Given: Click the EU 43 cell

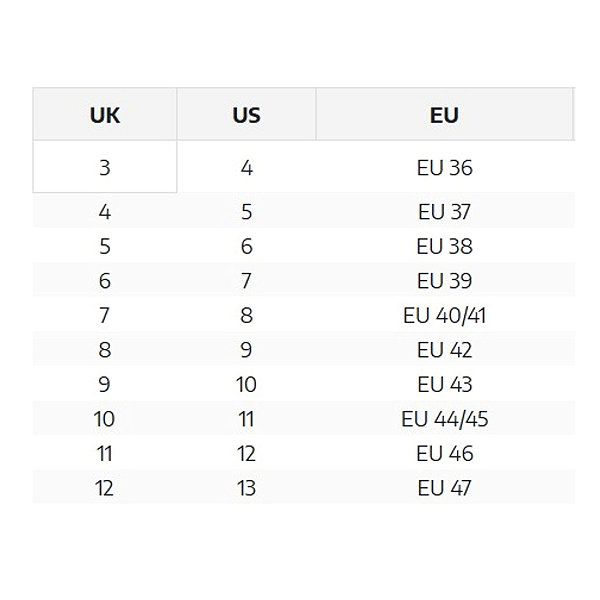Looking at the screenshot, I should [x=445, y=383].
